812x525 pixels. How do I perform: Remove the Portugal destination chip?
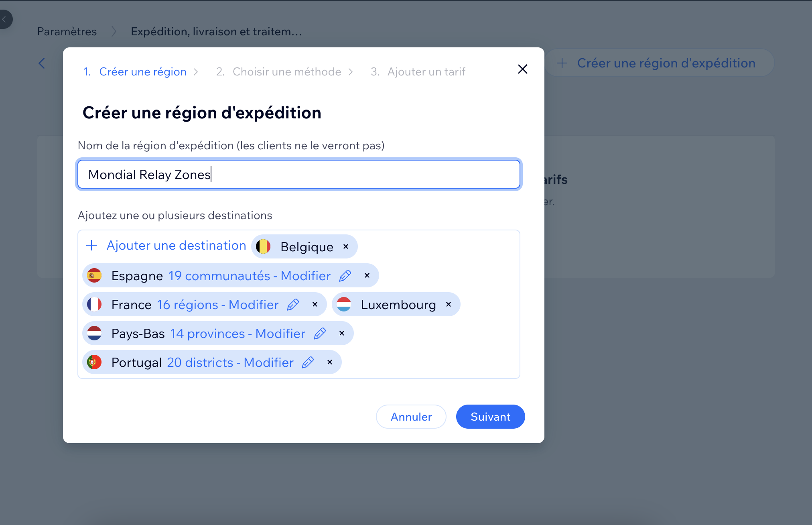pos(329,362)
